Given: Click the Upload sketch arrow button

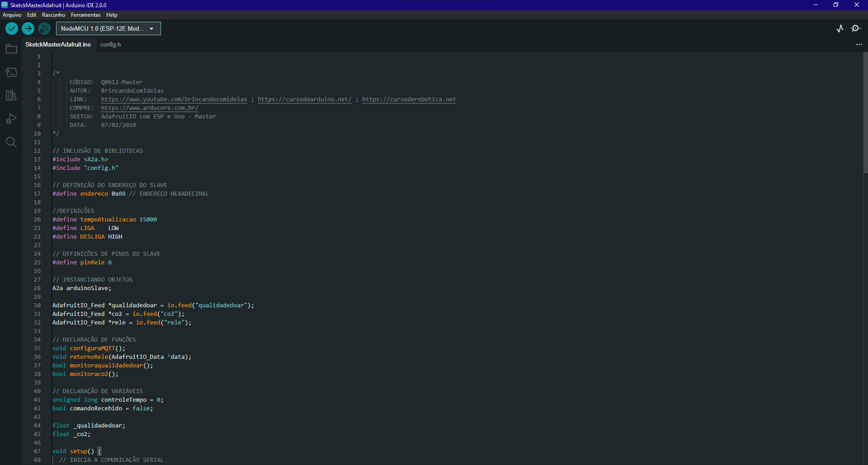Looking at the screenshot, I should (28, 28).
